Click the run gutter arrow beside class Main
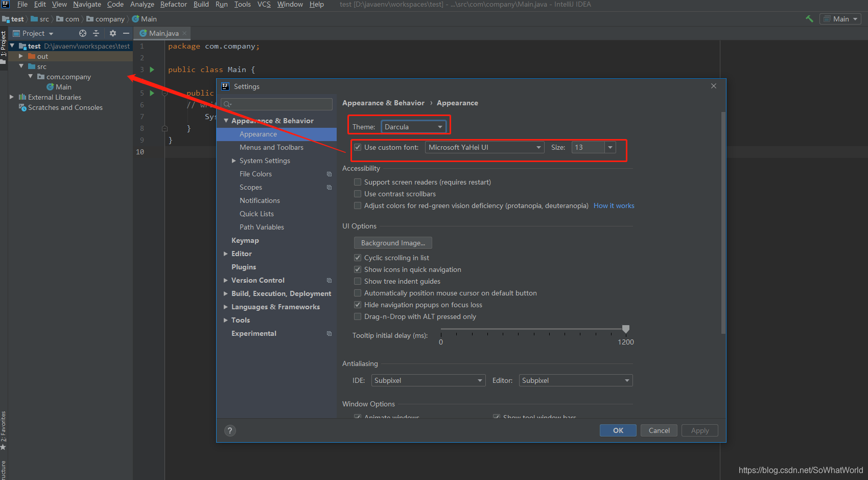868x480 pixels. click(x=152, y=70)
